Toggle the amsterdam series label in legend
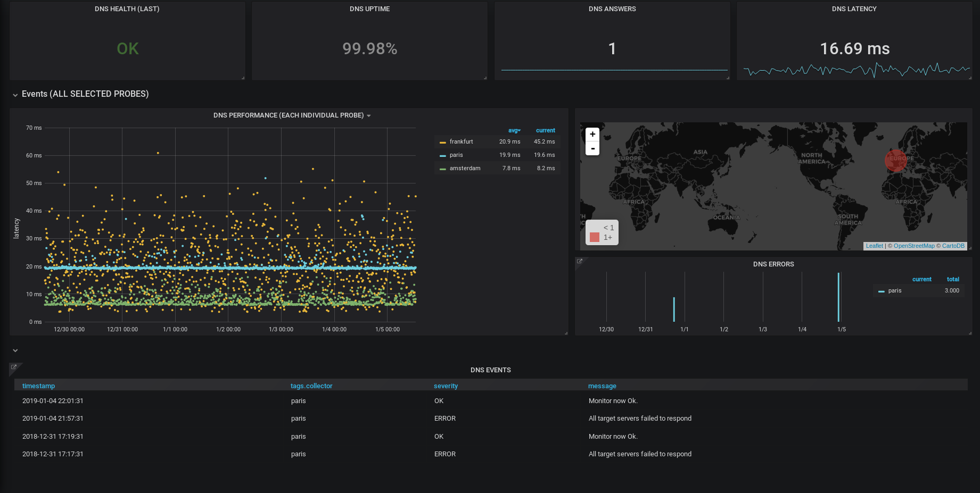This screenshot has height=493, width=980. click(465, 168)
